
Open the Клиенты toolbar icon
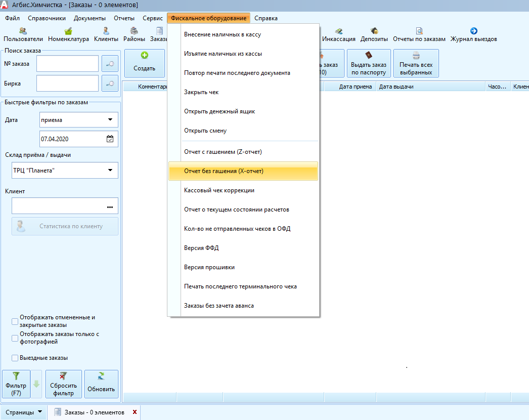pos(106,31)
